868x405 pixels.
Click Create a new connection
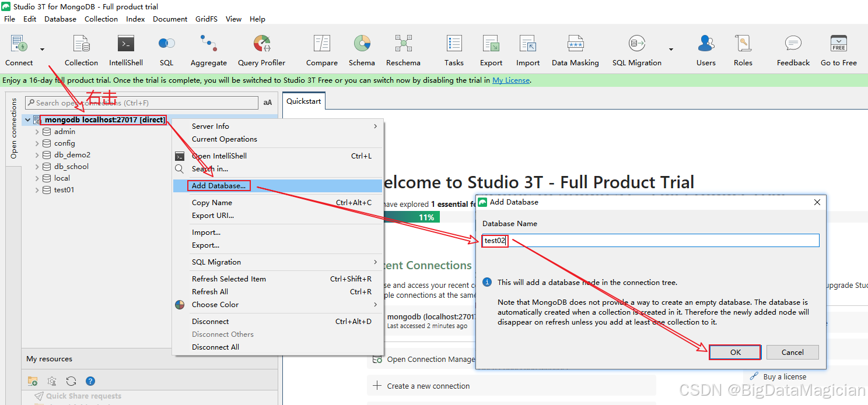[428, 386]
